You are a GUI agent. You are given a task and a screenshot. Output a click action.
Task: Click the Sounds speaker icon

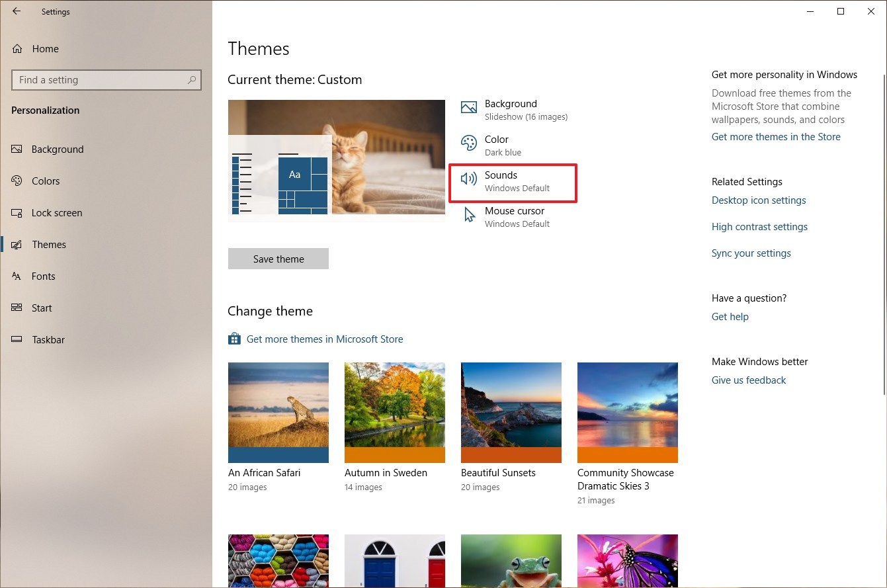(469, 179)
